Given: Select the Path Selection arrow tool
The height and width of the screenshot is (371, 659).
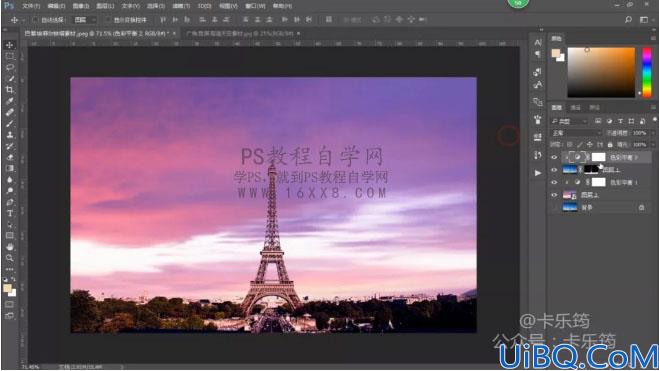Looking at the screenshot, I should pos(10,224).
